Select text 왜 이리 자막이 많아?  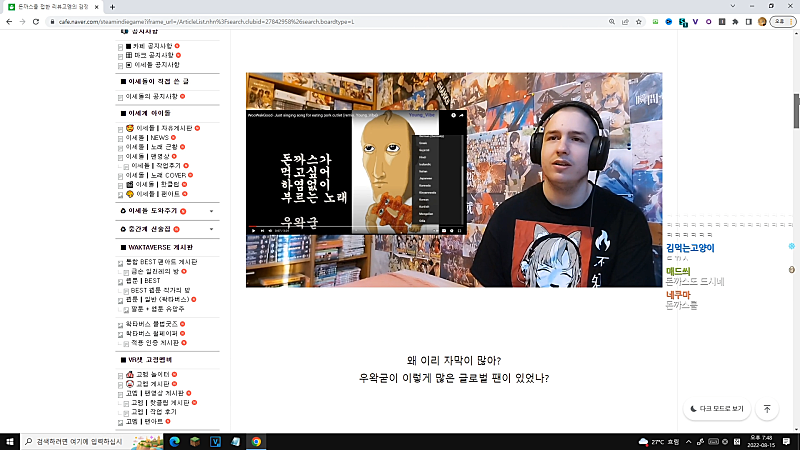click(454, 361)
